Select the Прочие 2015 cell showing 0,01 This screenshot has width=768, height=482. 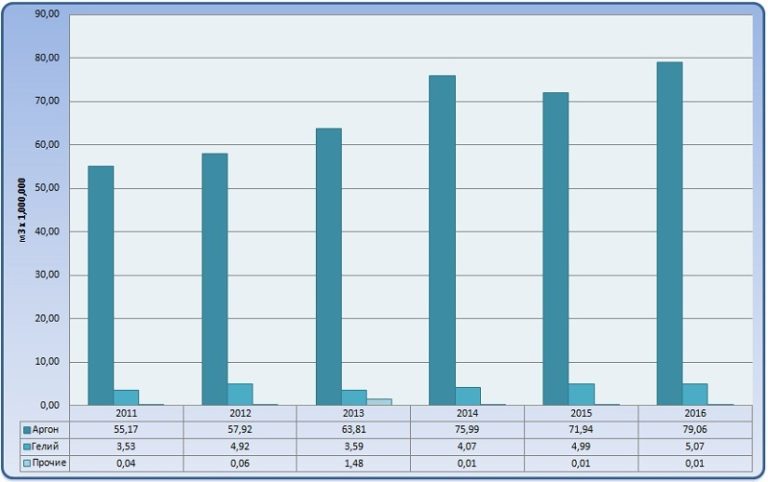point(581,463)
